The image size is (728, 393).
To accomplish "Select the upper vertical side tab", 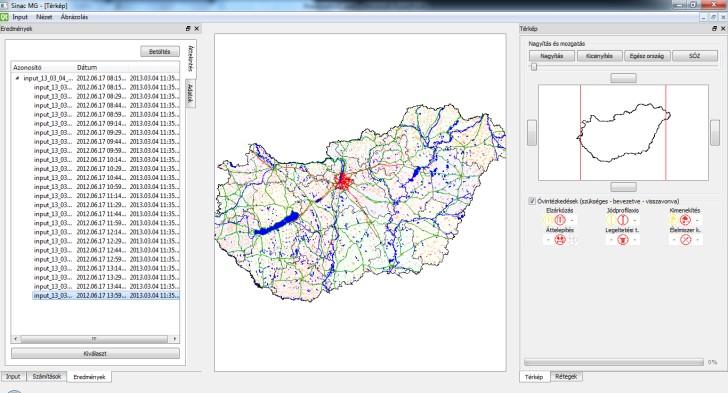I will coord(191,59).
